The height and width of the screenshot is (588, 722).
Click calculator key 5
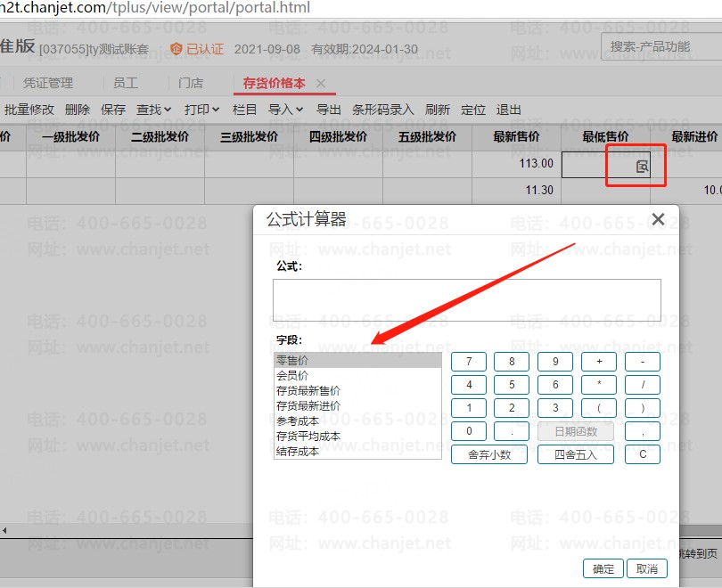pos(512,385)
